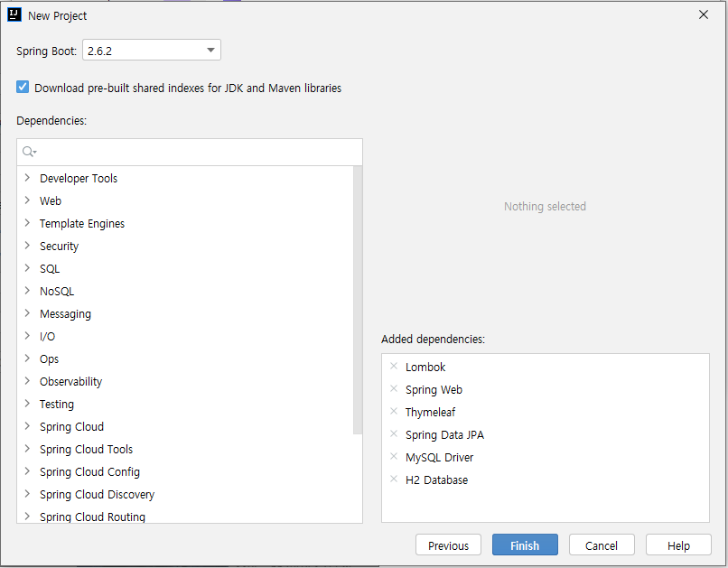Click Finish to create the project
This screenshot has height=568, width=728.
coord(525,545)
